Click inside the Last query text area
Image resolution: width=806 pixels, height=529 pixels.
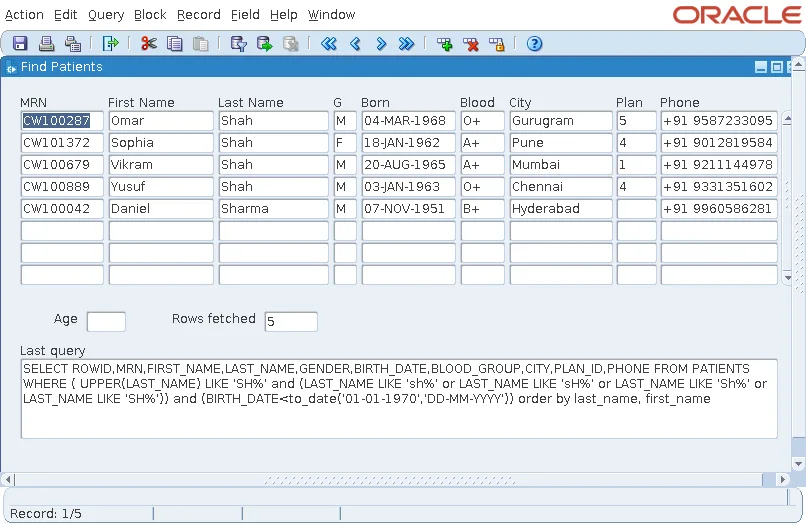tap(399, 399)
